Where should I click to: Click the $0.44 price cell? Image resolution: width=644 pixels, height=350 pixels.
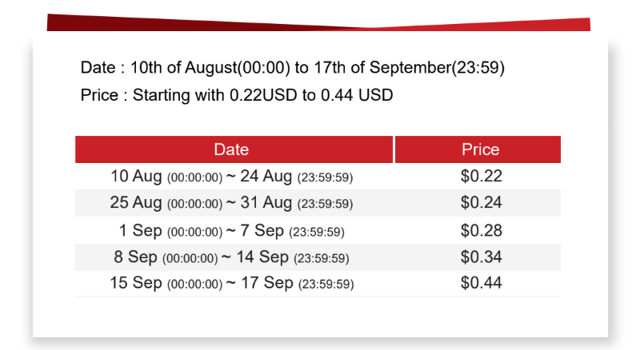(481, 283)
